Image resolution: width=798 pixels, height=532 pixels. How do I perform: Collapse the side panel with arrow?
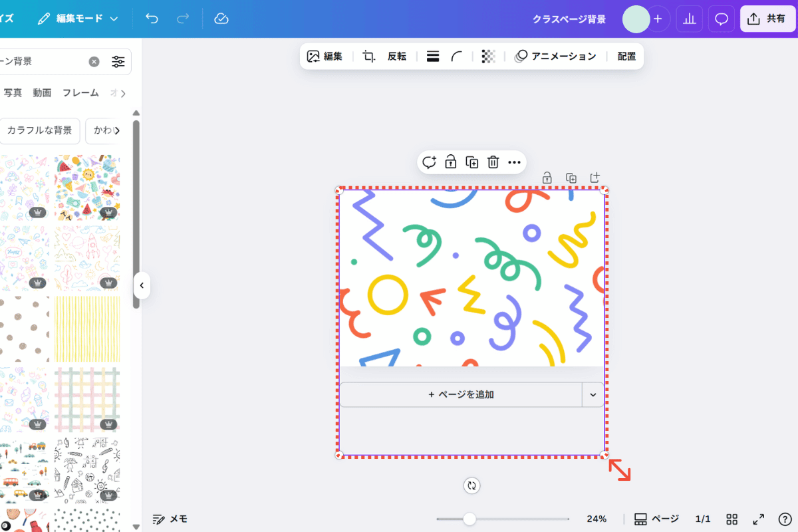(141, 286)
